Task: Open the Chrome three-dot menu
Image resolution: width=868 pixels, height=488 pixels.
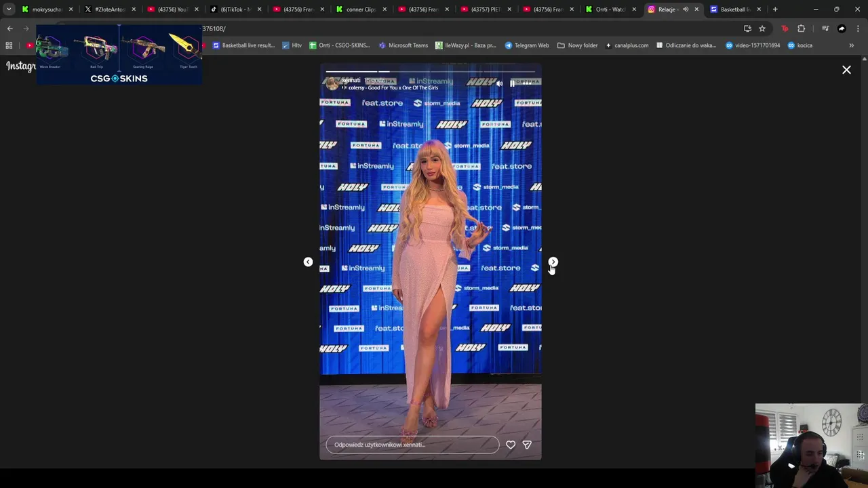Action: click(858, 28)
